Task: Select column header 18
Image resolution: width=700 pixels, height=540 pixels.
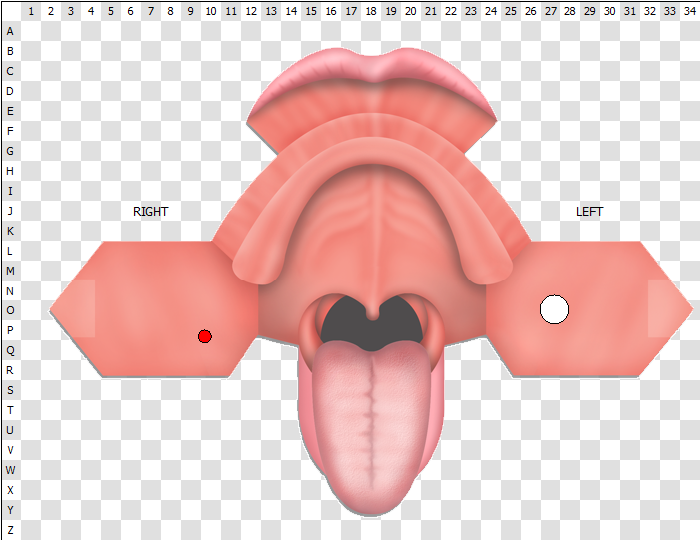Action: click(371, 11)
